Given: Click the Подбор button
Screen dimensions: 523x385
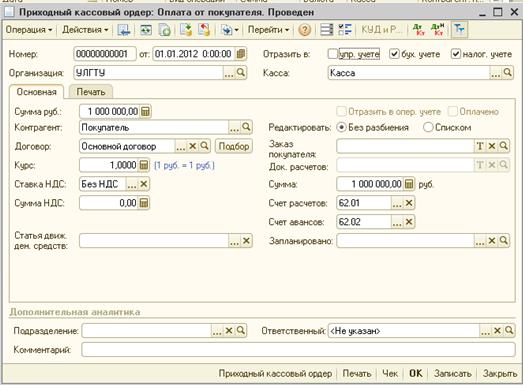Looking at the screenshot, I should pyautogui.click(x=234, y=146).
